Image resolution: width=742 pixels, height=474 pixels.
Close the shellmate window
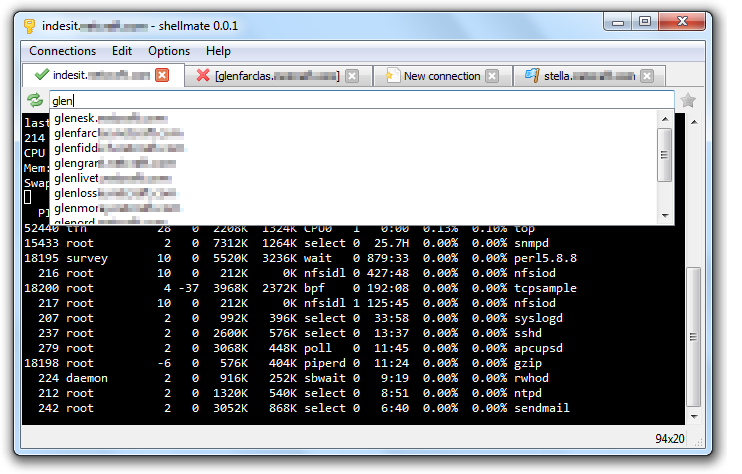click(x=682, y=22)
